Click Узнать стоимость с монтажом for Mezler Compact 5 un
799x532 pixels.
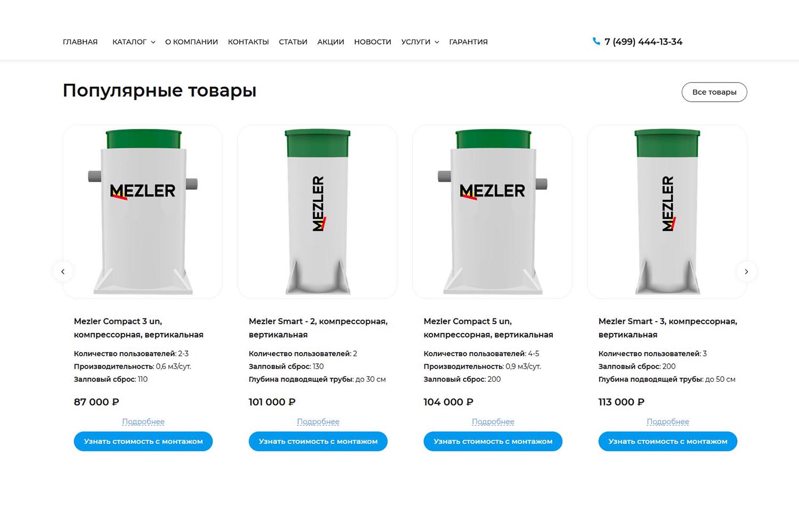(x=493, y=441)
